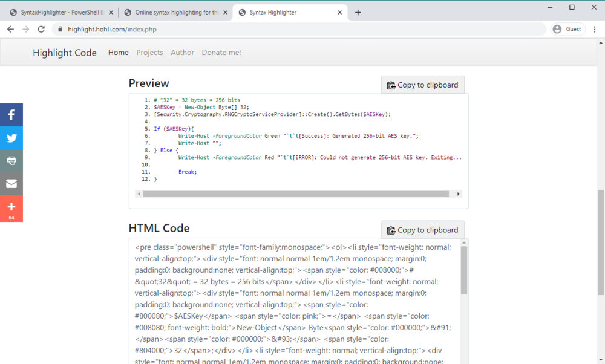Share the page via the email icon
Image resolution: width=605 pixels, height=364 pixels.
click(x=11, y=183)
